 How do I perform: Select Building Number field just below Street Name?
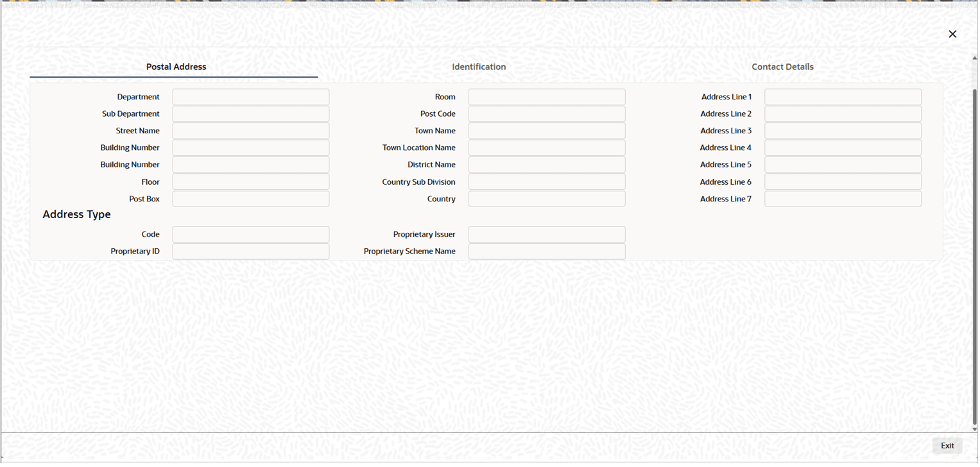pos(251,148)
